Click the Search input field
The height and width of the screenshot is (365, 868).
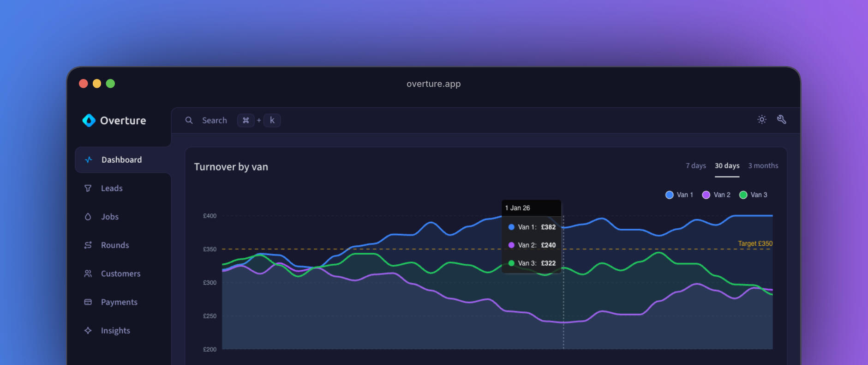tap(215, 121)
